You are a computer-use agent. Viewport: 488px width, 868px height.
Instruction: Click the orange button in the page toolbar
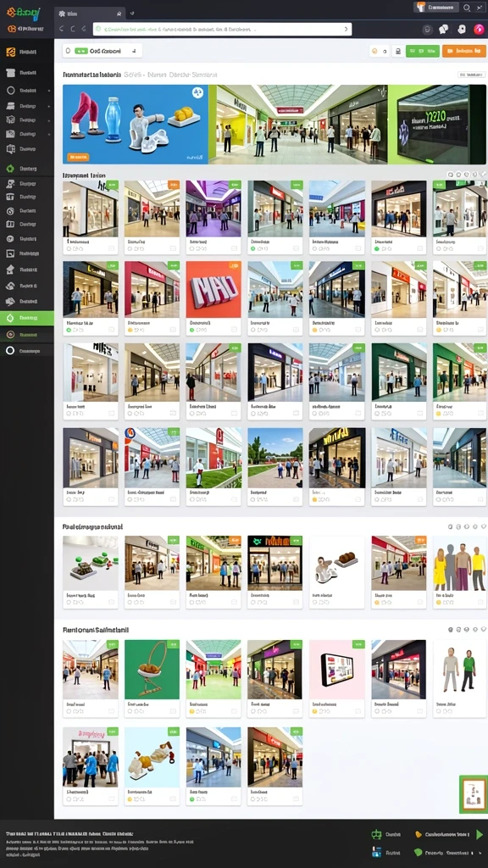(x=464, y=51)
